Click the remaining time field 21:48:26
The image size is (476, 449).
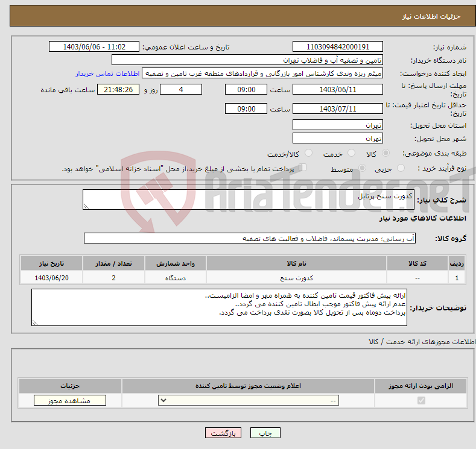pos(118,89)
